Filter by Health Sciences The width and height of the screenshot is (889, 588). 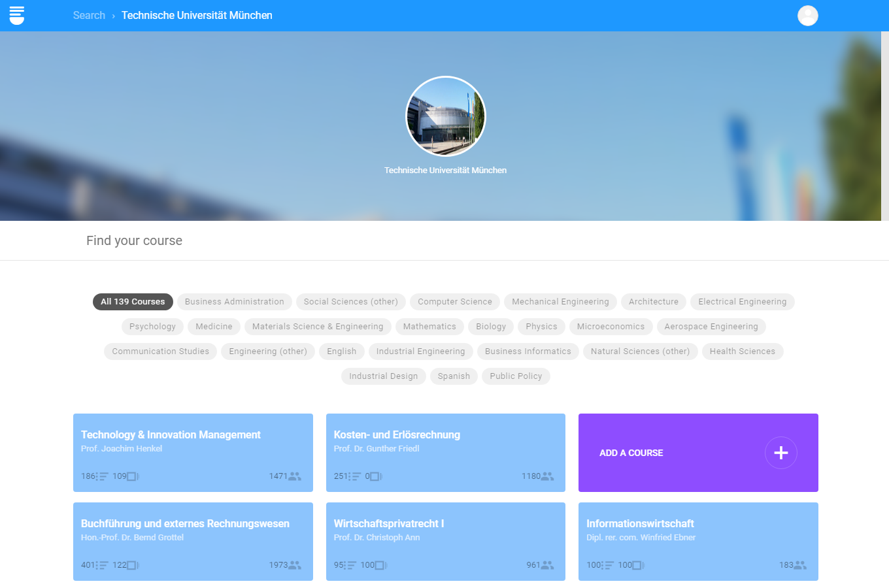(743, 351)
